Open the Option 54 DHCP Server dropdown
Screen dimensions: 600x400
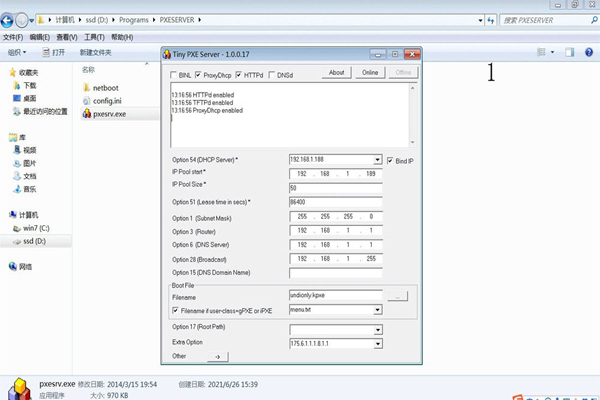[377, 159]
